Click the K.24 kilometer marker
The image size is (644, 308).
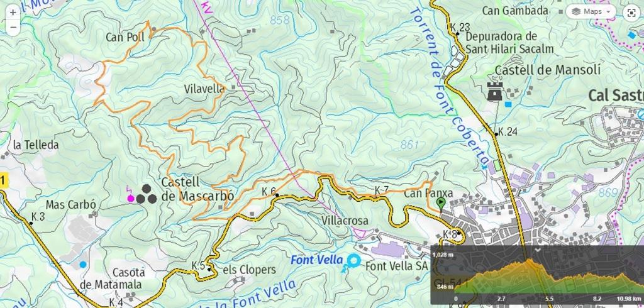506,132
